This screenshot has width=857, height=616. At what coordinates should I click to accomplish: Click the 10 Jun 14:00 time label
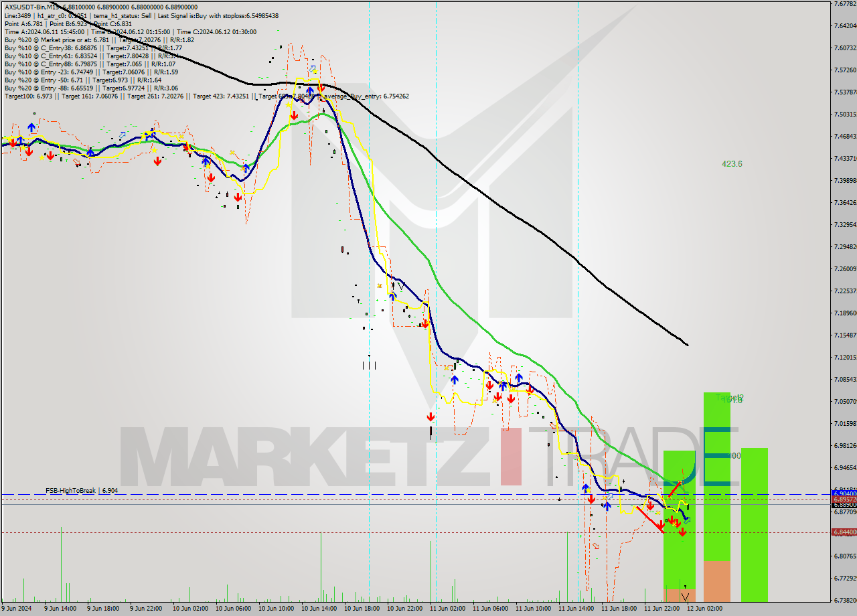point(319,609)
